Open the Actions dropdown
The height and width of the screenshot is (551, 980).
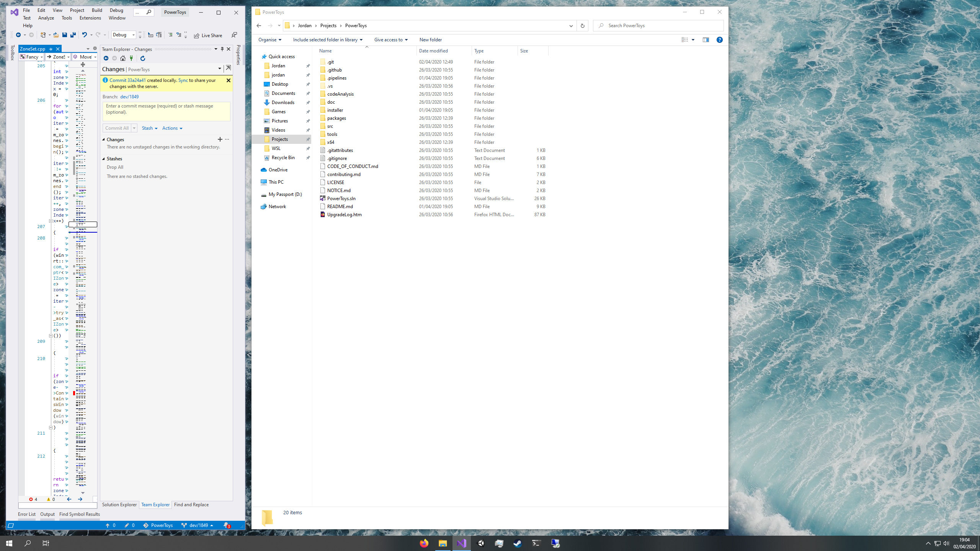click(x=172, y=128)
